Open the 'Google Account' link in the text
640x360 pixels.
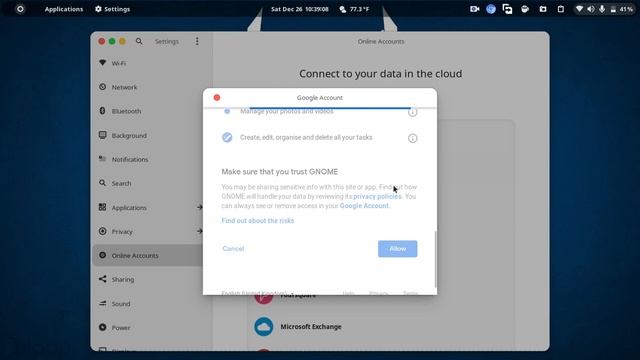coord(364,206)
